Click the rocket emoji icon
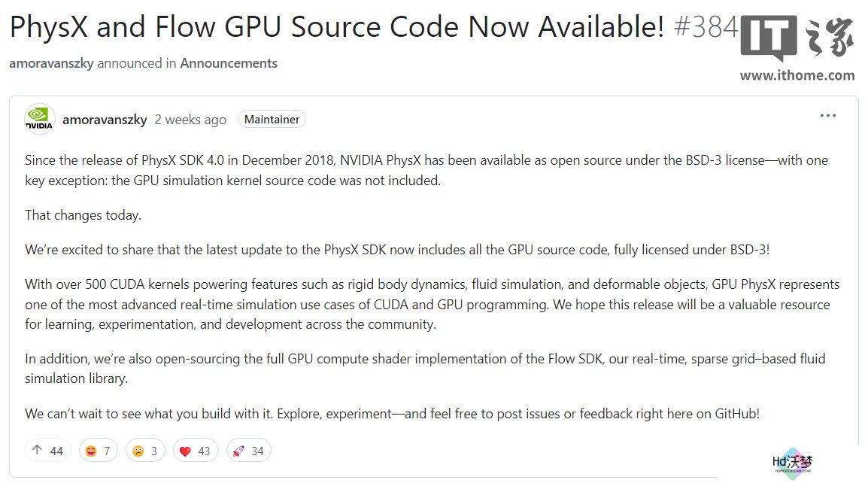 238,451
